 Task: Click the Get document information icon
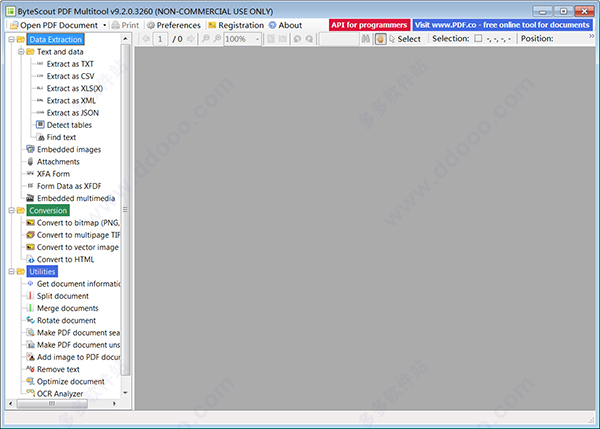[30, 284]
